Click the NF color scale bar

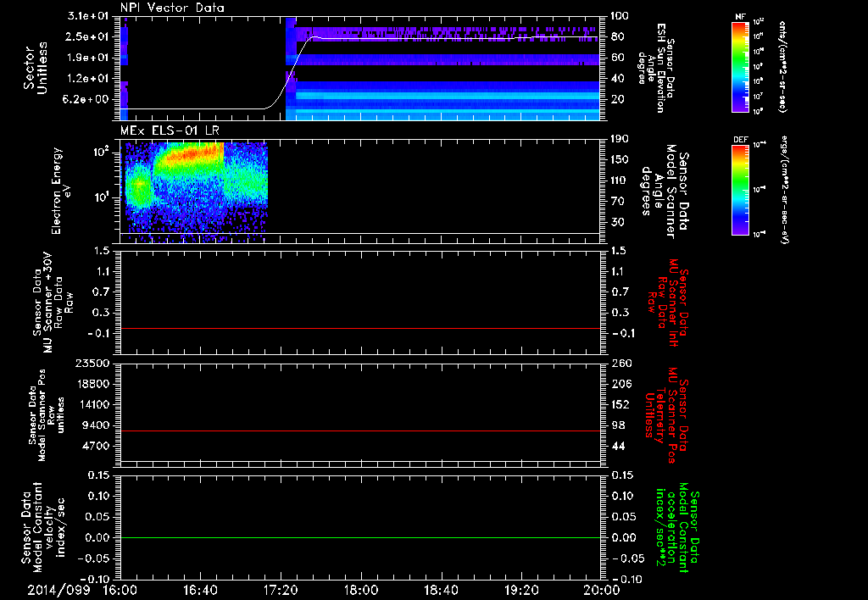point(739,67)
